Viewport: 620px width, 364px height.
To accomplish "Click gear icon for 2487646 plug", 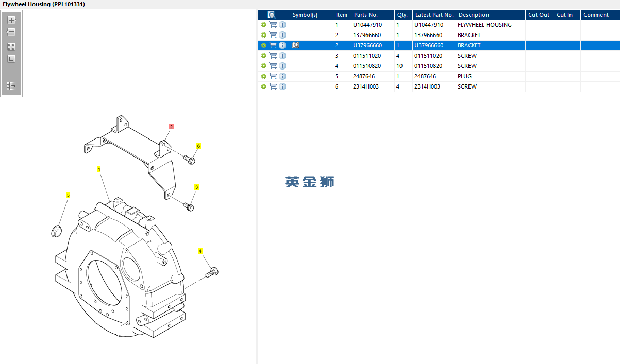I will coord(264,76).
